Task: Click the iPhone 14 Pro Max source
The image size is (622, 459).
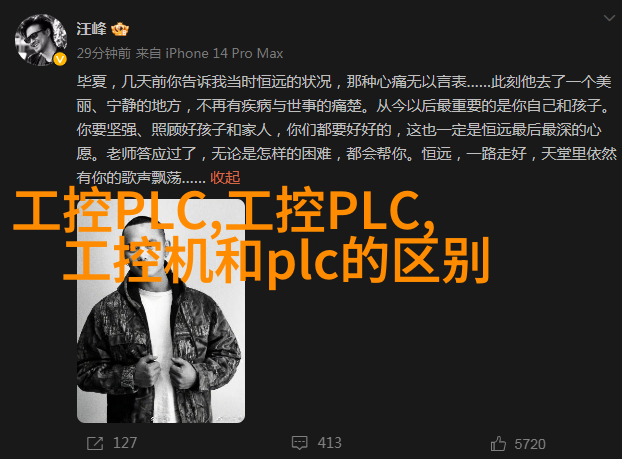Action: coord(224,53)
